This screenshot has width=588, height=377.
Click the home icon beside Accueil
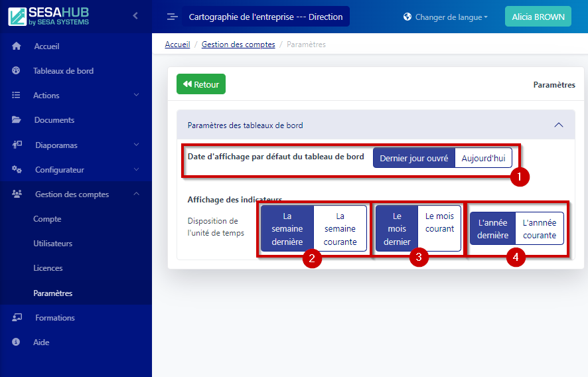(x=17, y=46)
